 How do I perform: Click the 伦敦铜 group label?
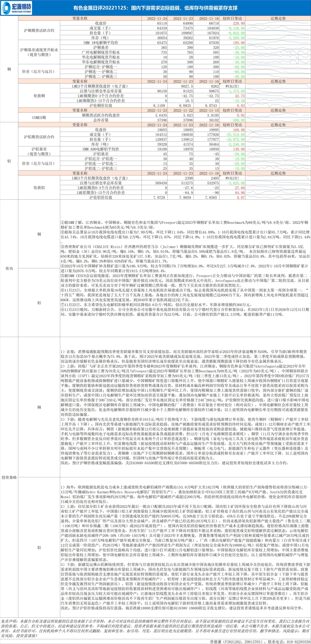pyautogui.click(x=39, y=96)
